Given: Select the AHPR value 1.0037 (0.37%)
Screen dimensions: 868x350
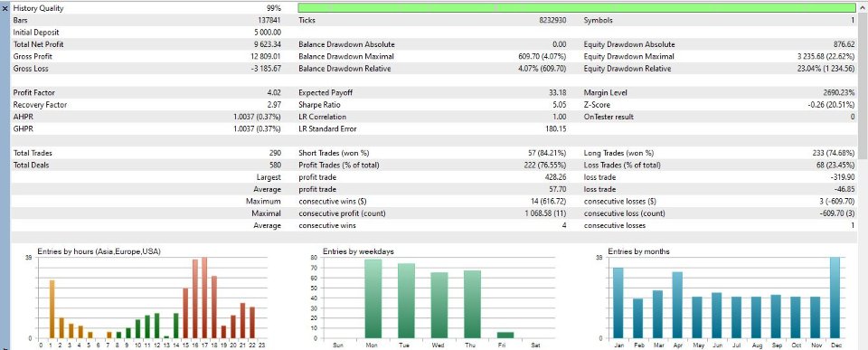Looking at the screenshot, I should click(258, 117).
